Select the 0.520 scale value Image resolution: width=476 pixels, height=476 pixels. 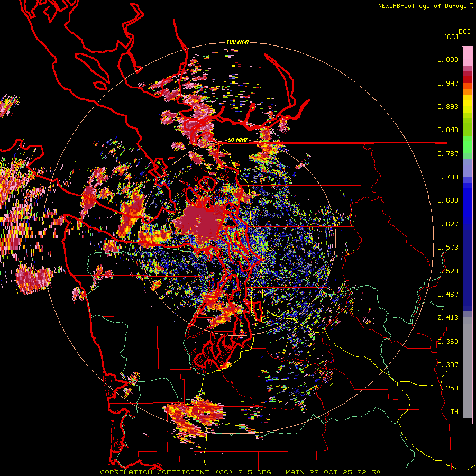point(448,271)
